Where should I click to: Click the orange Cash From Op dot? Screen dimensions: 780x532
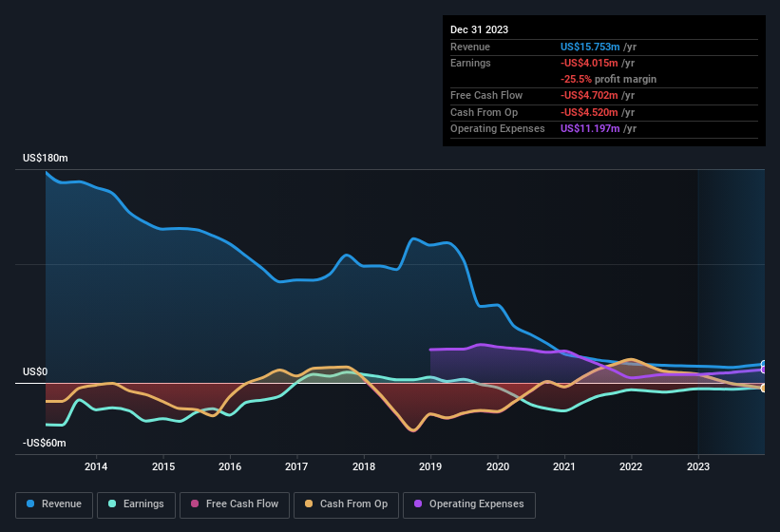pyautogui.click(x=309, y=503)
